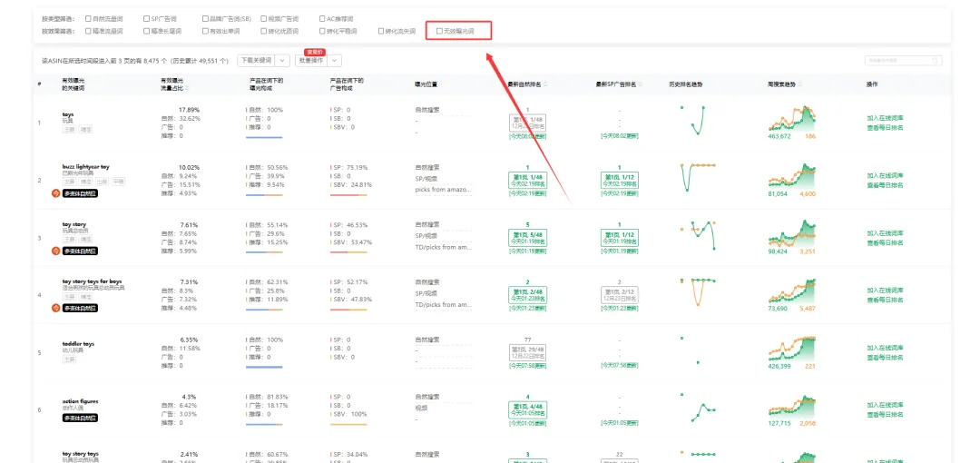This screenshot has height=463, width=980.
Task: Click SP ad rank box 第1页 1/12 for toy story
Action: pos(619,237)
